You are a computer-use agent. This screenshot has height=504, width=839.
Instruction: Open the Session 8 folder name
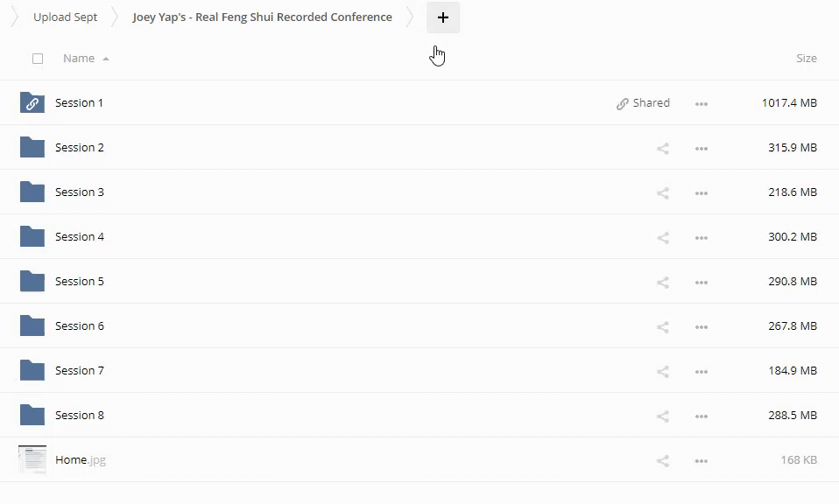point(80,416)
